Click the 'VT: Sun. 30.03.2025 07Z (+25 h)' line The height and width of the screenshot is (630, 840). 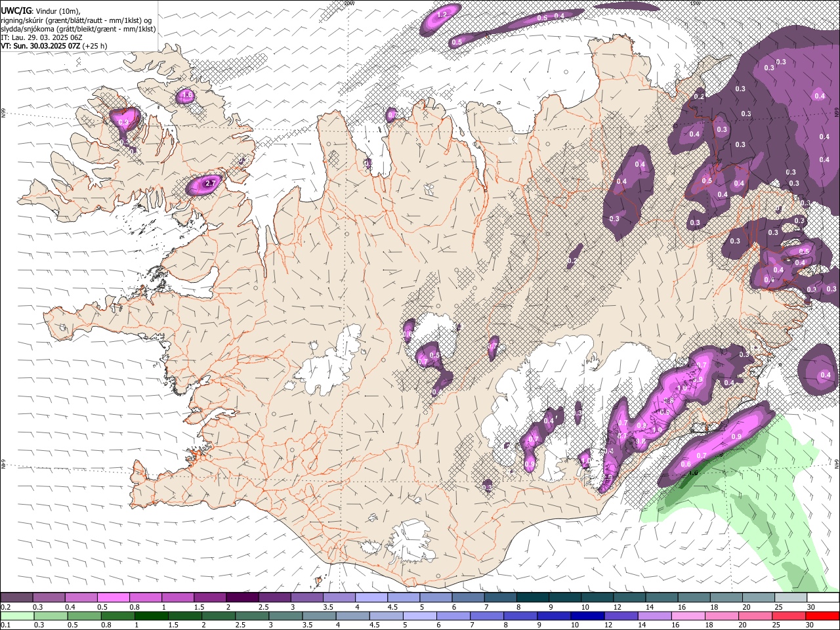point(54,46)
